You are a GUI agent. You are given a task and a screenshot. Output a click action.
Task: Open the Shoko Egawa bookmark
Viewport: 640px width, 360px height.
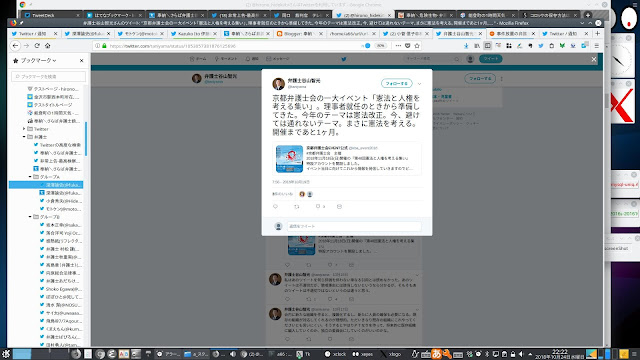(60, 289)
